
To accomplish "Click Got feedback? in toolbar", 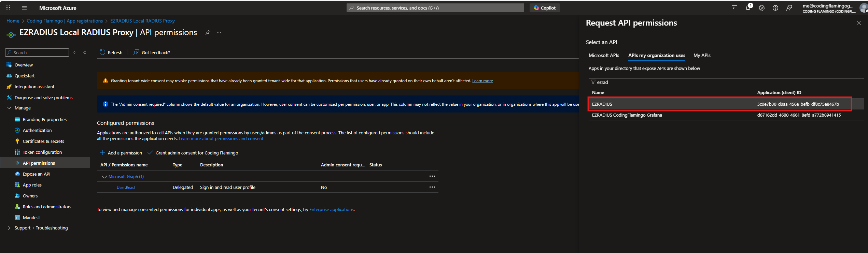I will tap(152, 53).
